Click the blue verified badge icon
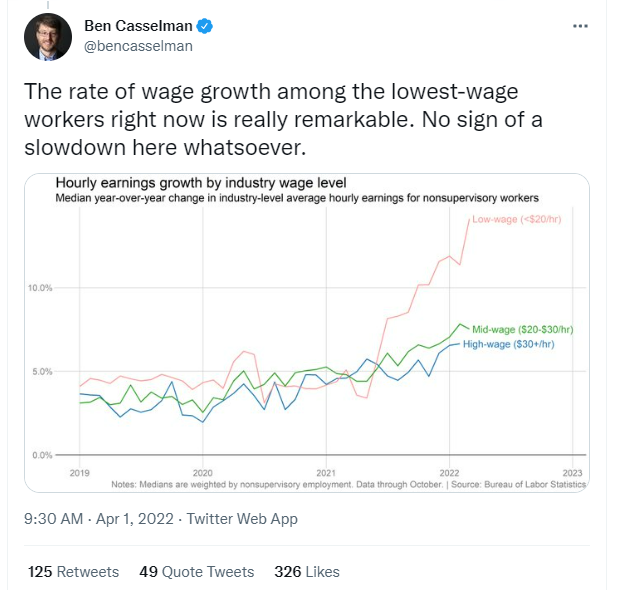625x590 pixels. [x=205, y=26]
